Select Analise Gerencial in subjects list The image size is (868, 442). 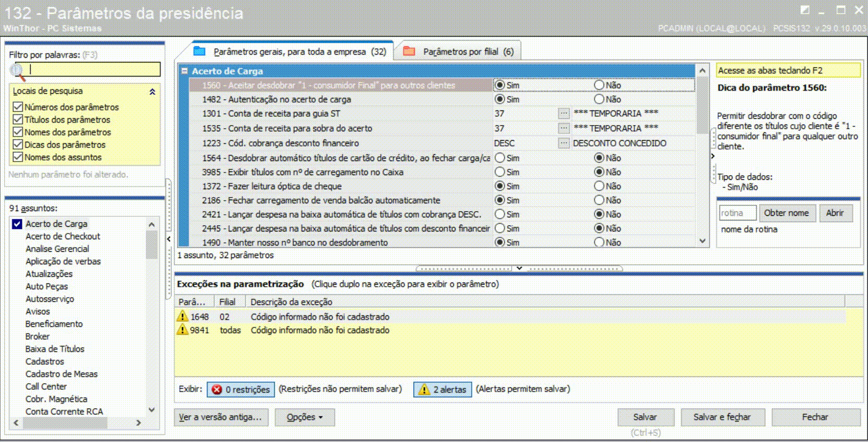click(57, 249)
